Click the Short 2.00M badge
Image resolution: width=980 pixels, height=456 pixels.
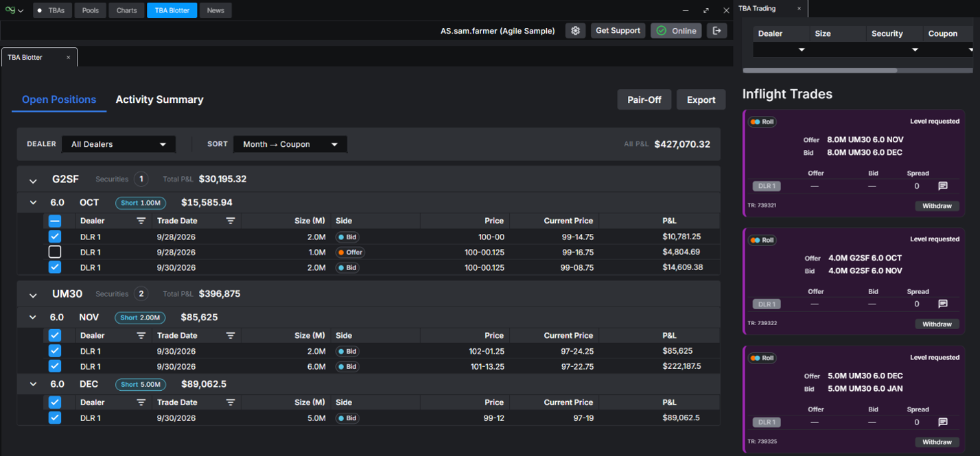(x=141, y=317)
